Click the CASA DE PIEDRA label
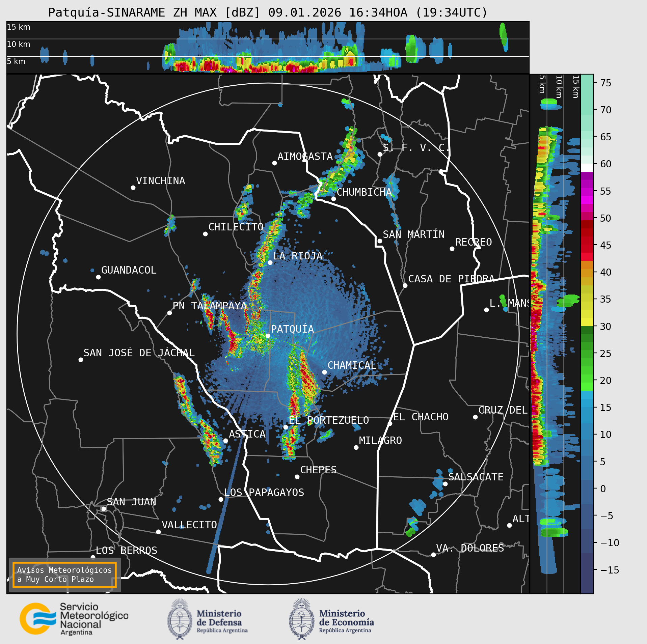This screenshot has height=644, width=647. (x=451, y=279)
